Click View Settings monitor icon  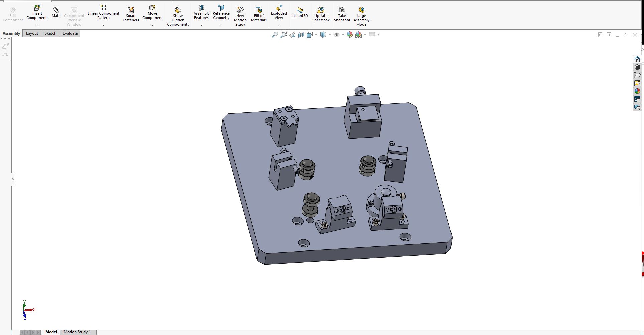pyautogui.click(x=372, y=35)
